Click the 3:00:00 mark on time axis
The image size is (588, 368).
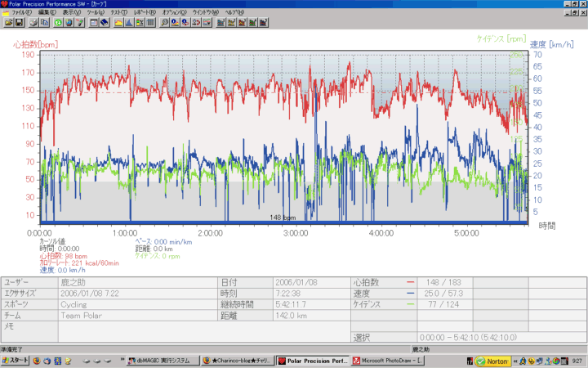pos(295,232)
